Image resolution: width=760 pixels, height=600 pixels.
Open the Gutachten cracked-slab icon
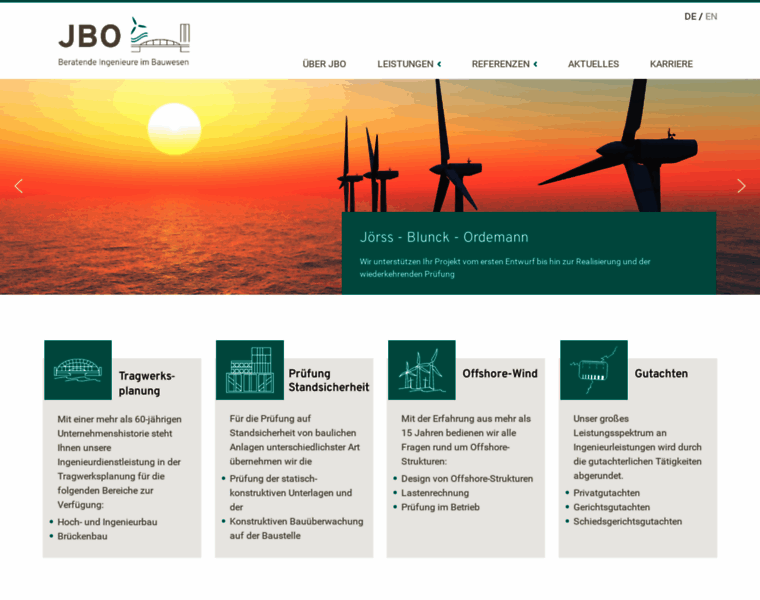click(x=594, y=370)
